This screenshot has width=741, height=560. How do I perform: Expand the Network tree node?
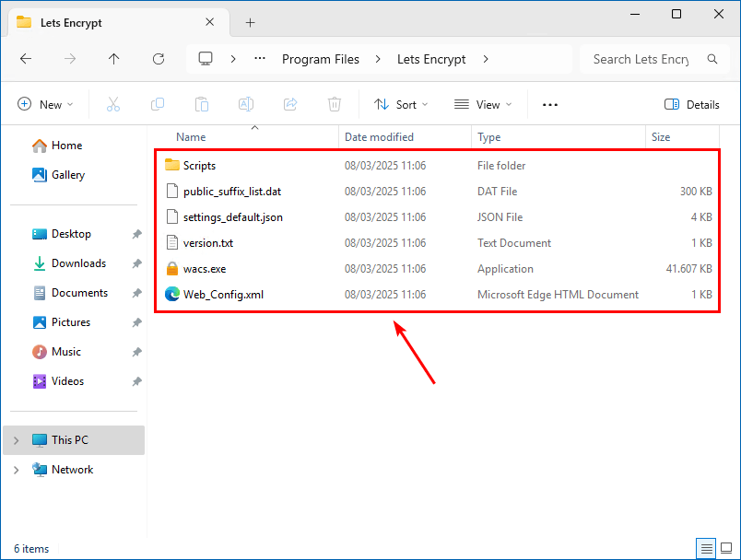(16, 470)
